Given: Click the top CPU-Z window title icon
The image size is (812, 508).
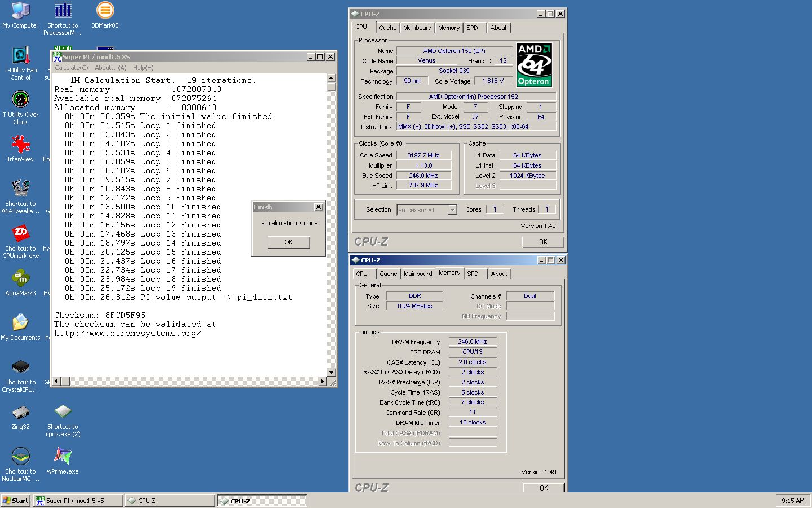Looking at the screenshot, I should click(355, 14).
